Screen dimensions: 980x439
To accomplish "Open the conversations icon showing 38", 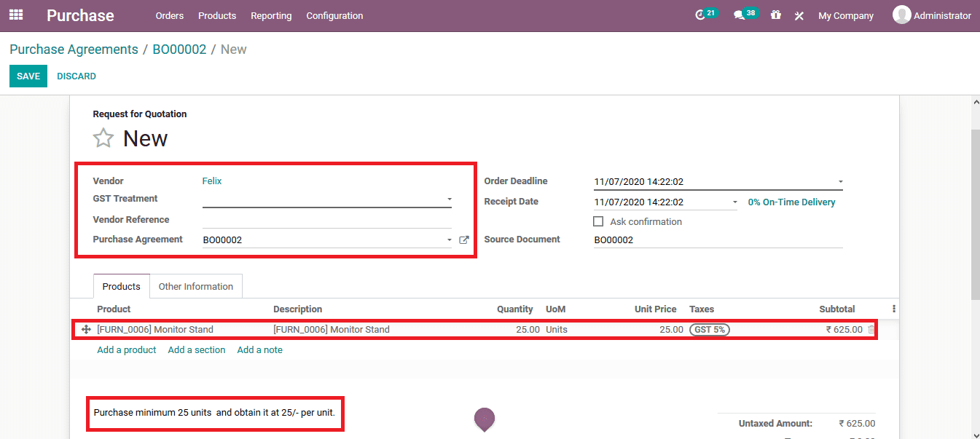I will pyautogui.click(x=745, y=15).
